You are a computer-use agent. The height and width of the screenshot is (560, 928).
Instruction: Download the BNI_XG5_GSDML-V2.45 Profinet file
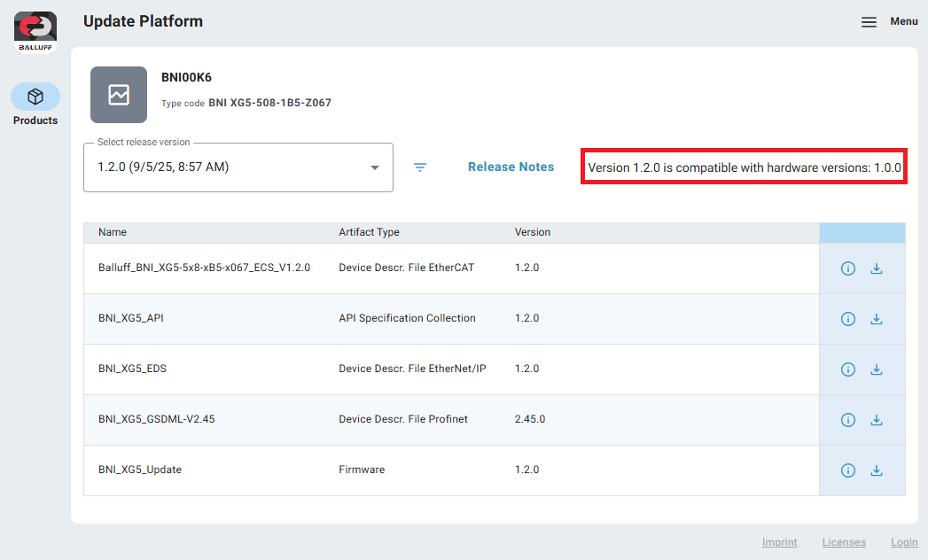[877, 420]
